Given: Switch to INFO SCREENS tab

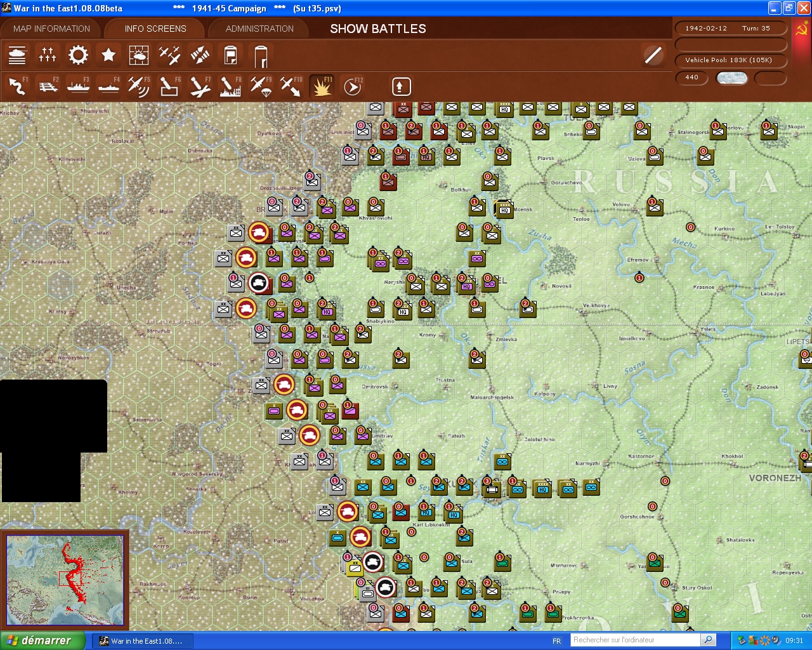Looking at the screenshot, I should [155, 29].
